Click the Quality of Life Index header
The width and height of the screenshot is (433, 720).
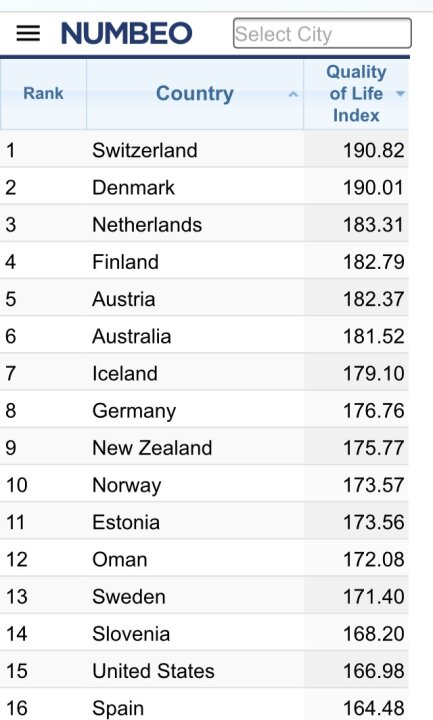click(356, 94)
